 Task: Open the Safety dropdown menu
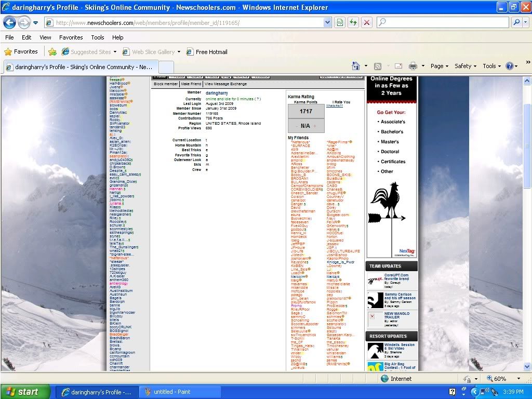click(465, 66)
